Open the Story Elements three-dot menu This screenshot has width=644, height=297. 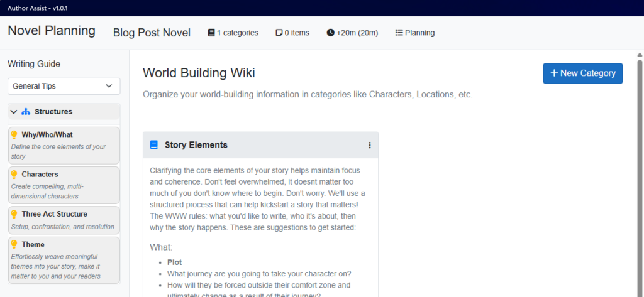(x=369, y=145)
